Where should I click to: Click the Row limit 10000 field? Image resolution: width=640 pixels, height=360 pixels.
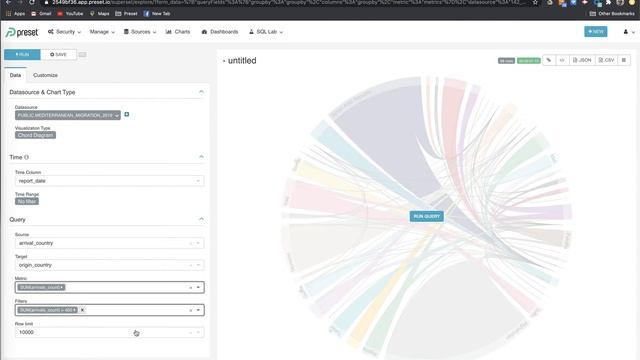[x=109, y=332]
